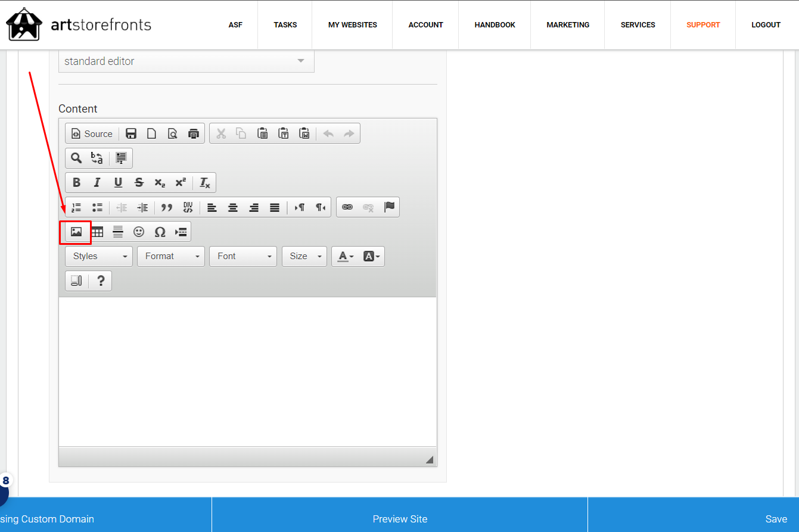Center align the text
The image size is (799, 532).
tap(233, 207)
